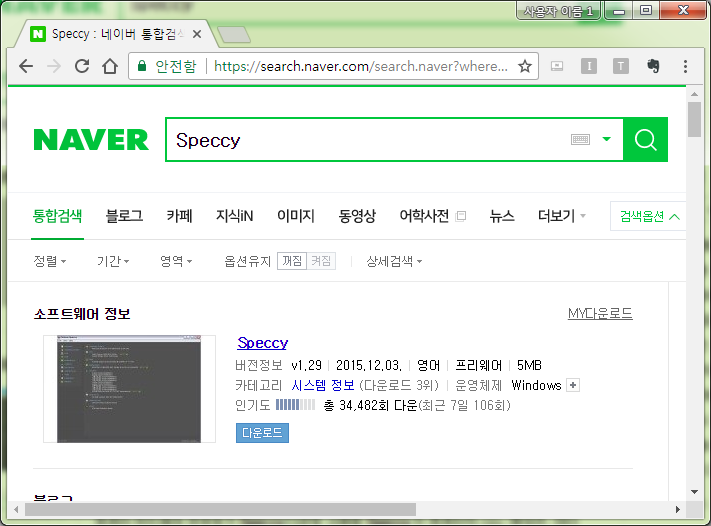Collapse the 검색옵션 search options panel
The width and height of the screenshot is (711, 526).
[649, 216]
